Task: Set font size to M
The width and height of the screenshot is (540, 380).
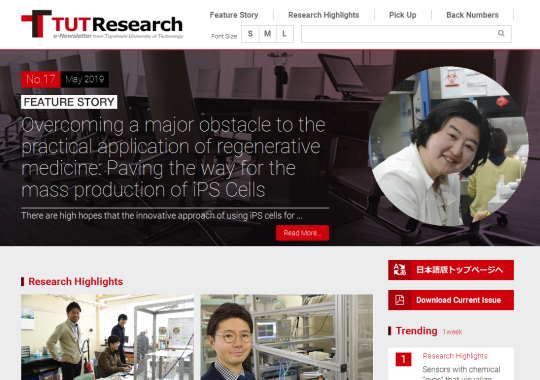Action: [x=267, y=34]
